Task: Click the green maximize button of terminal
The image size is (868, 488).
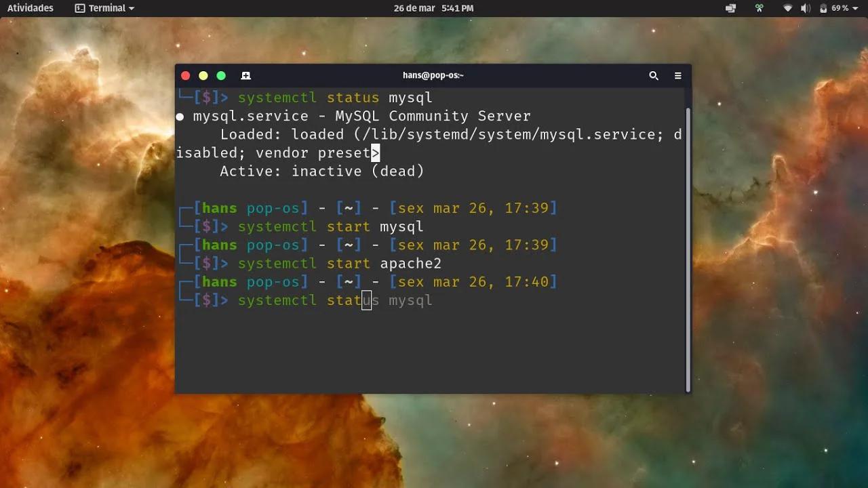Action: (221, 76)
